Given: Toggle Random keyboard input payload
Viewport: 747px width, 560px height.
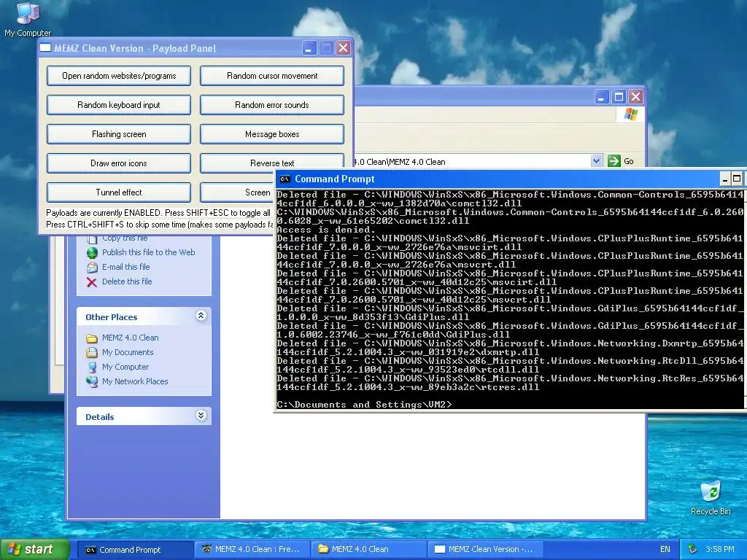Looking at the screenshot, I should (119, 105).
